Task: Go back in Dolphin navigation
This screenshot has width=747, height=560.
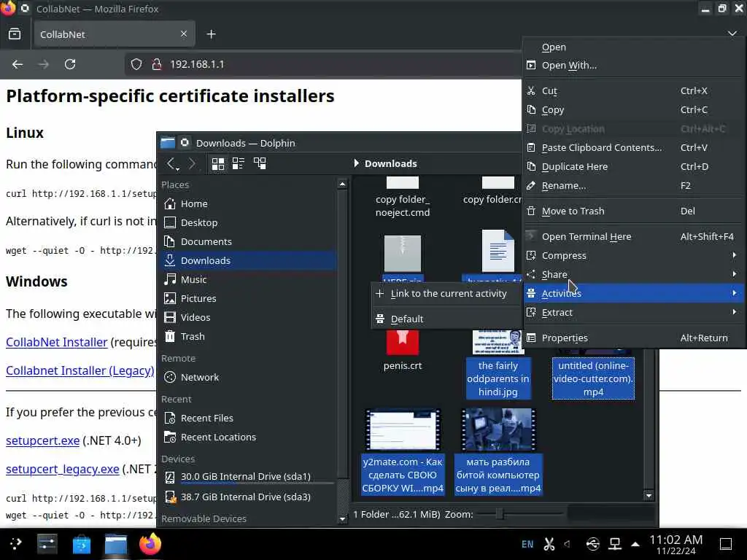Action: [x=172, y=164]
